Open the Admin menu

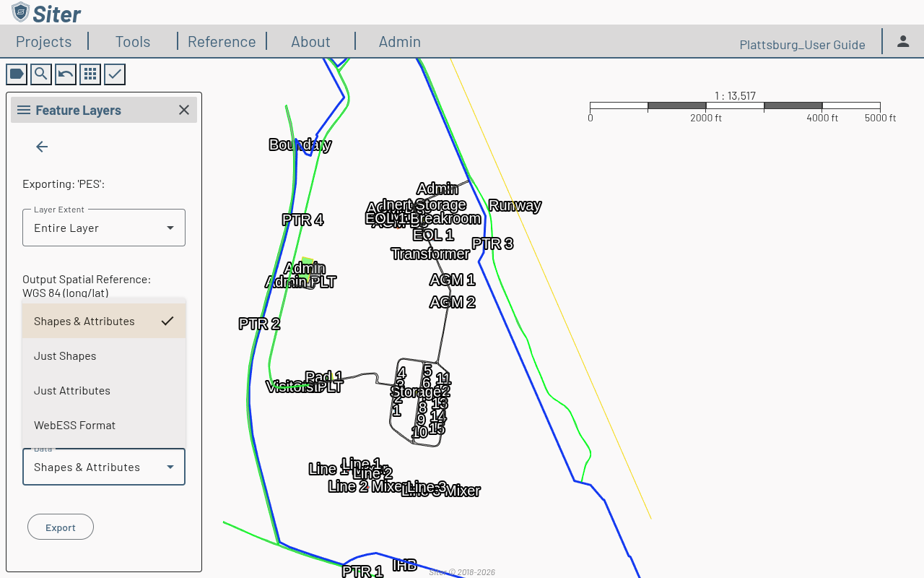pyautogui.click(x=400, y=42)
